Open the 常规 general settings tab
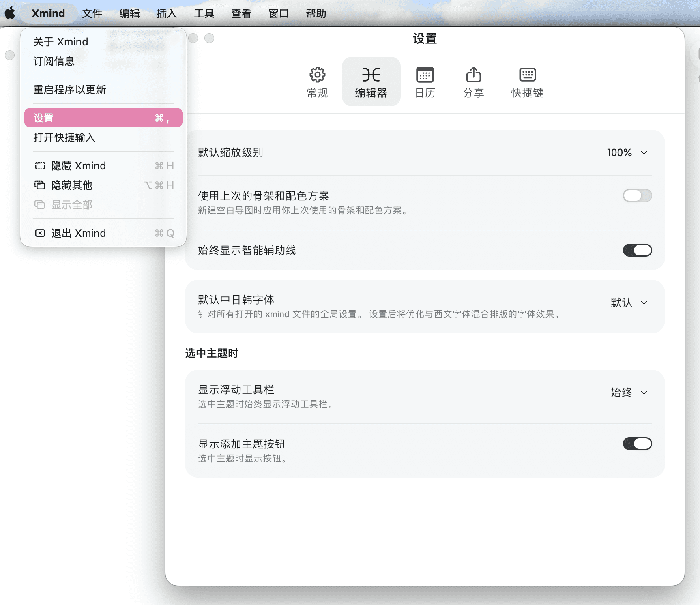 coord(317,82)
